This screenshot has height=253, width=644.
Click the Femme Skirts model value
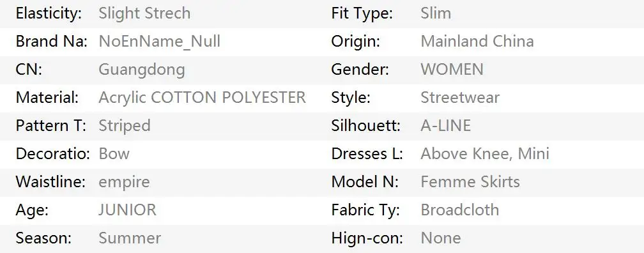coord(470,181)
